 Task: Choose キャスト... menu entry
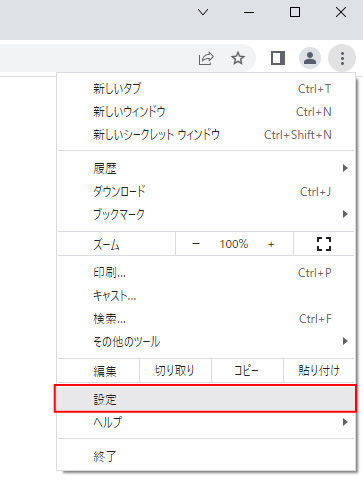pyautogui.click(x=206, y=296)
